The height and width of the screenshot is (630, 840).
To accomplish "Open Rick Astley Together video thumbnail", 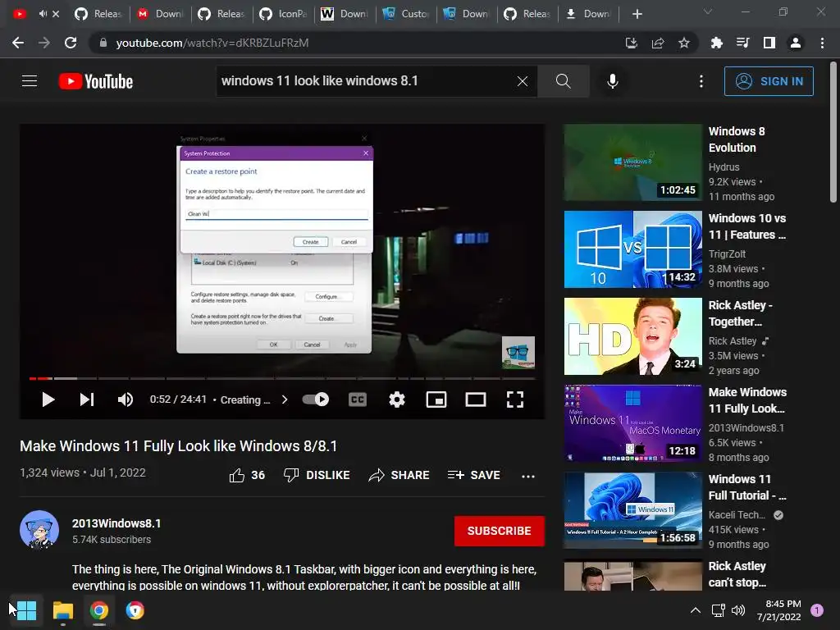I will click(632, 336).
